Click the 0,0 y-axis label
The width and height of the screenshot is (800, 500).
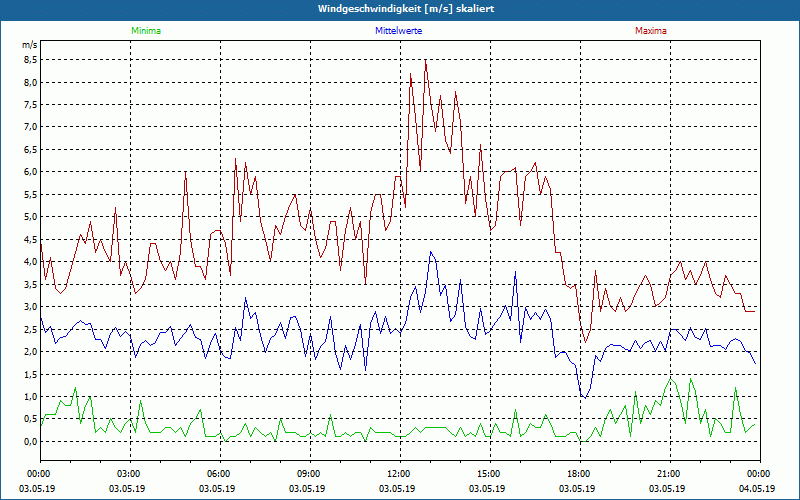point(31,441)
